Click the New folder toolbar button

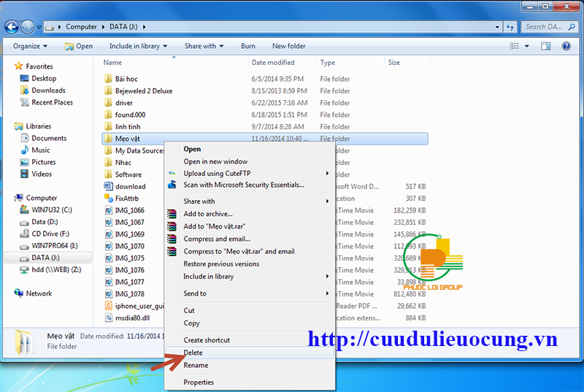pos(289,46)
